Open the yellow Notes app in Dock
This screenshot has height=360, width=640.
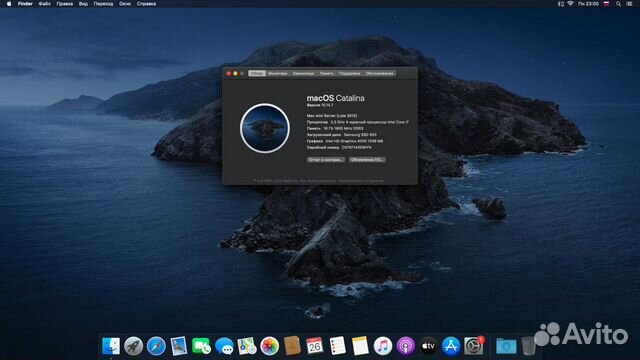[x=360, y=346]
